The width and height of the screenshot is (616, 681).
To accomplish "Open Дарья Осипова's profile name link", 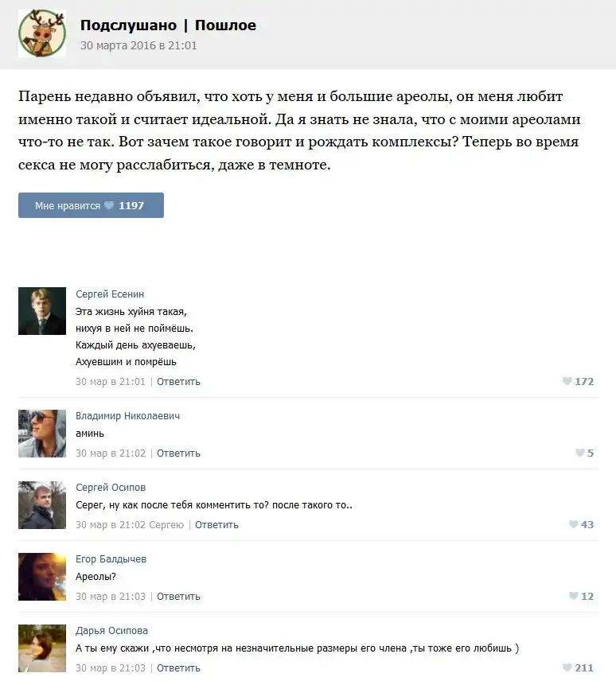I will [x=111, y=631].
